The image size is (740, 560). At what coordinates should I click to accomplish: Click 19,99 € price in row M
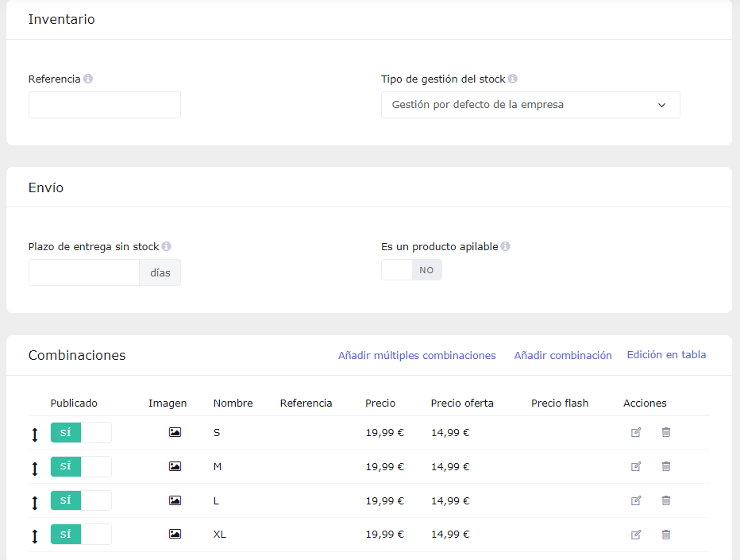(x=384, y=467)
